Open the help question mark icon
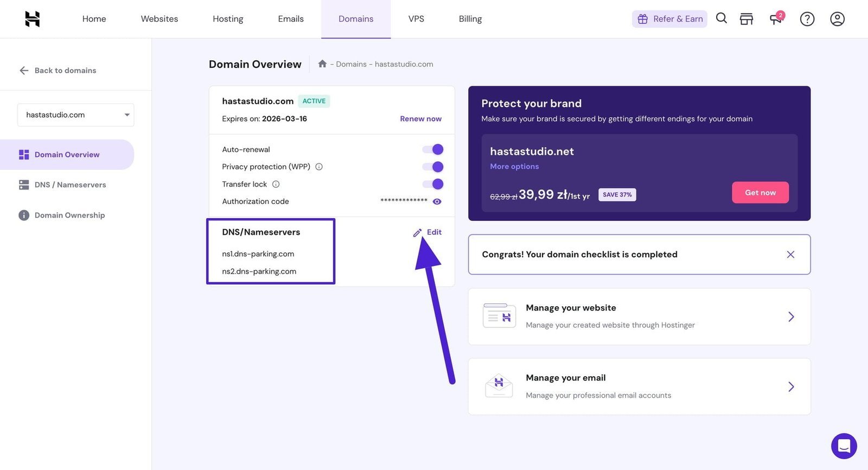The image size is (868, 470). click(x=807, y=19)
